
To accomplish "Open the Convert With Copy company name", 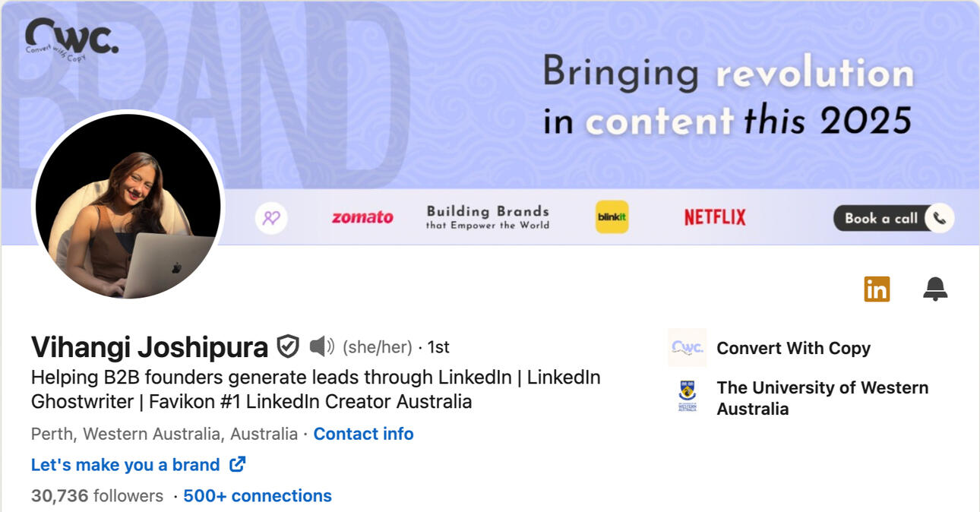I will point(793,348).
